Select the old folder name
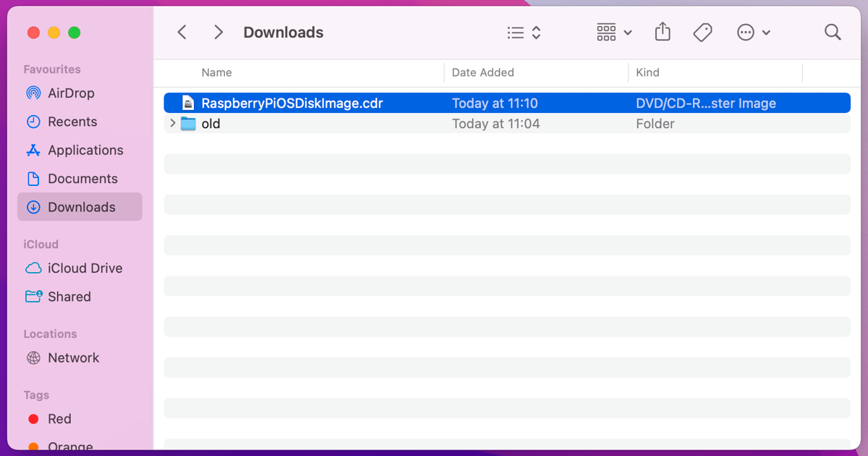Screen dimensions: 868x456 coord(210,124)
